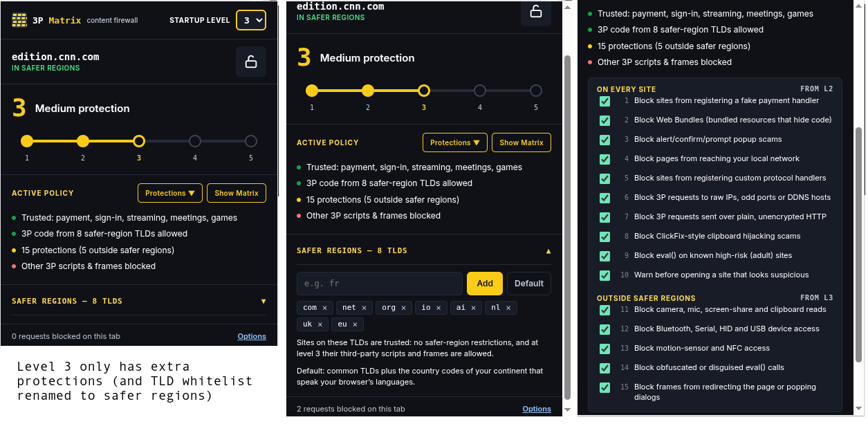This screenshot has height=424, width=868.
Task: Open Options beside '0 requests blocked on this tab'
Action: (252, 336)
